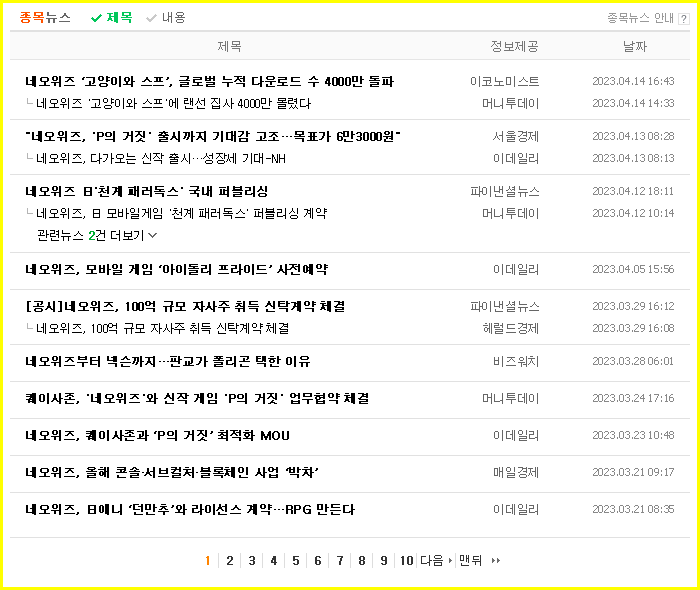Click date 2023.03.21 08:35
700x590 pixels.
pyautogui.click(x=633, y=509)
